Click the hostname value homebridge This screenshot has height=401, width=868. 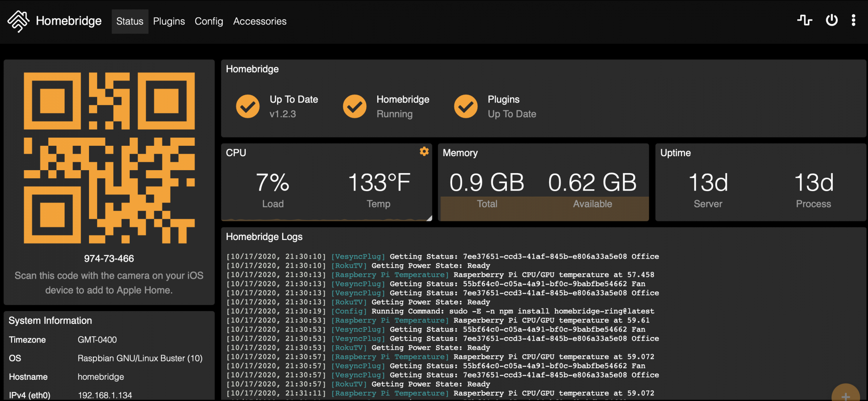[101, 377]
